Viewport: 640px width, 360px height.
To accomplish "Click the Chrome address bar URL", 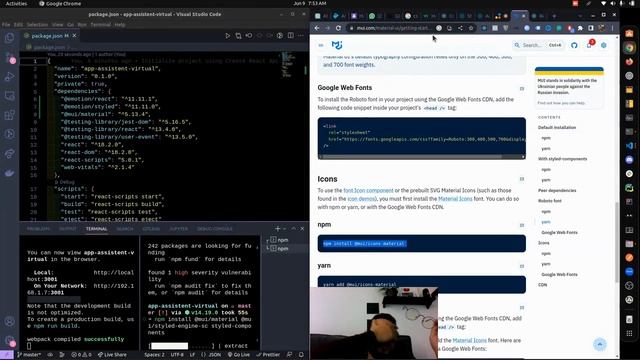I will pyautogui.click(x=393, y=28).
